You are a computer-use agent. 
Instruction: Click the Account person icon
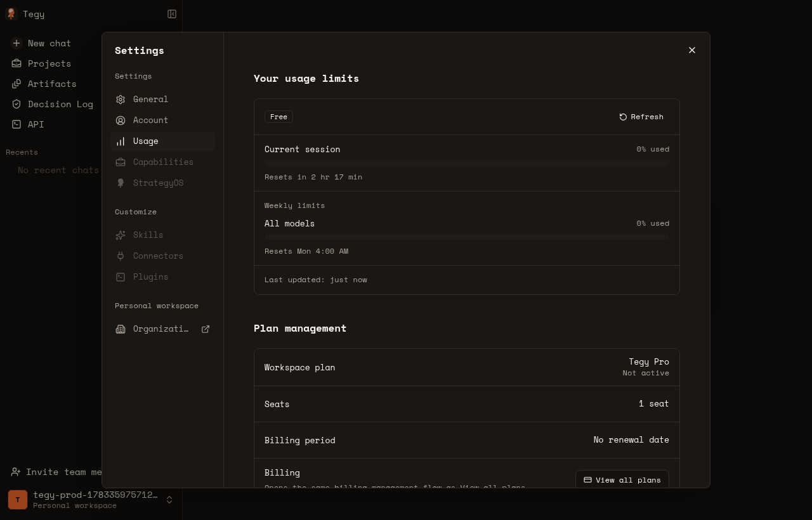click(121, 120)
